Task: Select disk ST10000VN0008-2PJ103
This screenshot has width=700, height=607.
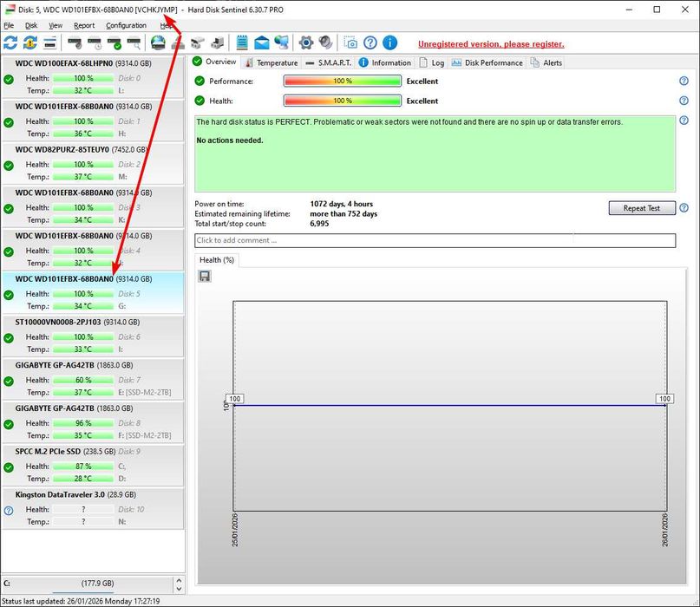Action: [93, 336]
